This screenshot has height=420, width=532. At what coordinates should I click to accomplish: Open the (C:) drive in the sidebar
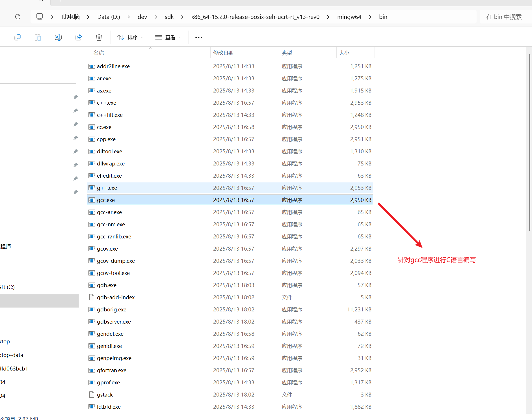pyautogui.click(x=7, y=287)
